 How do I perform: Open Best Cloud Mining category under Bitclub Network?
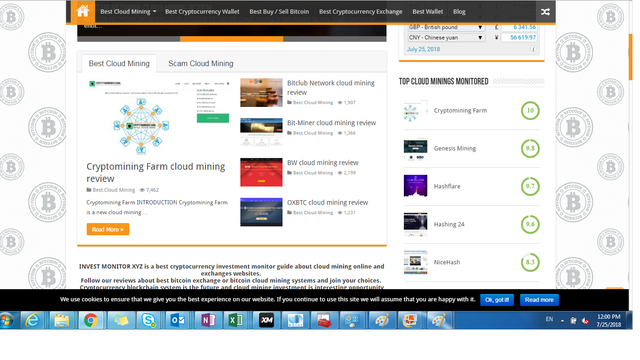click(313, 102)
